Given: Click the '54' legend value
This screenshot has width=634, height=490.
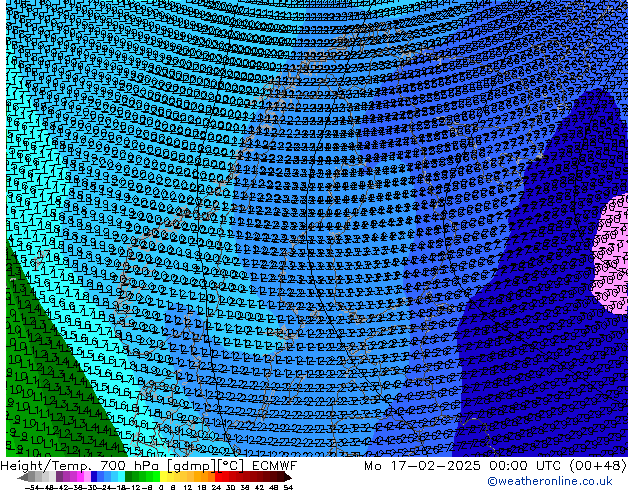Looking at the screenshot, I should (288, 487).
